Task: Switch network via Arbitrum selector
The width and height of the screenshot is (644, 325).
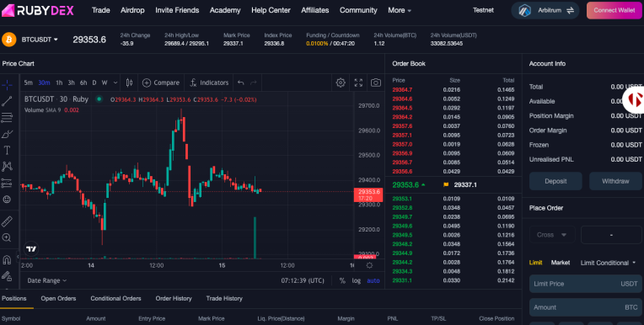Action: click(x=545, y=10)
